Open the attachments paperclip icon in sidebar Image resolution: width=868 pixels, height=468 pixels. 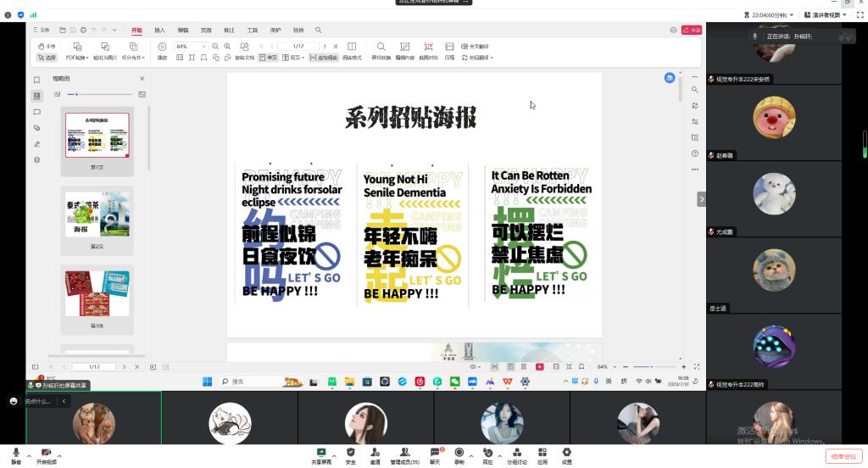(36, 128)
